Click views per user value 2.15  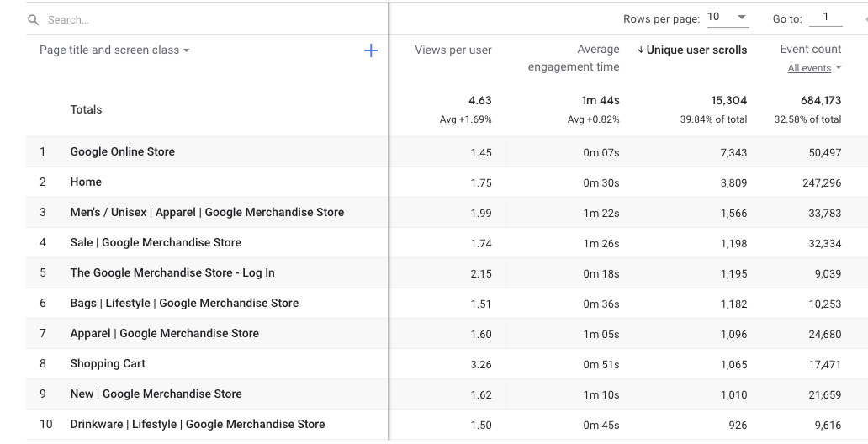tap(481, 274)
